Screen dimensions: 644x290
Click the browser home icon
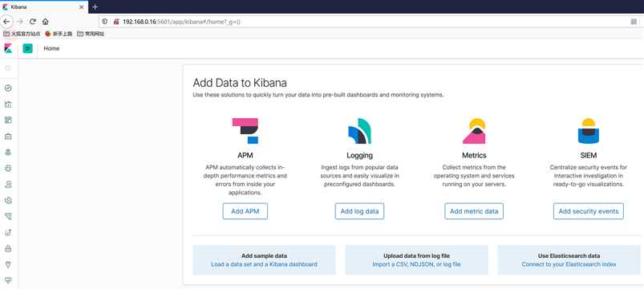click(45, 22)
